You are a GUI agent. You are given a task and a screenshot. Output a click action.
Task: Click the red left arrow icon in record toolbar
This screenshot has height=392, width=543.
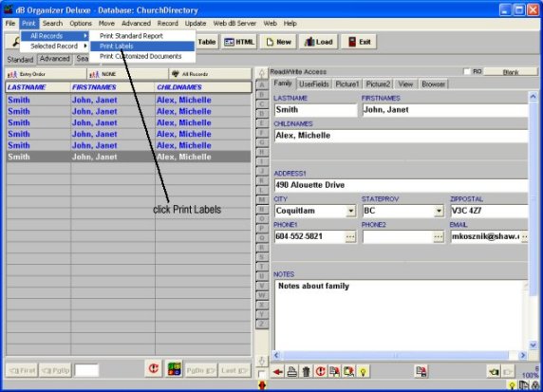[x=278, y=372]
